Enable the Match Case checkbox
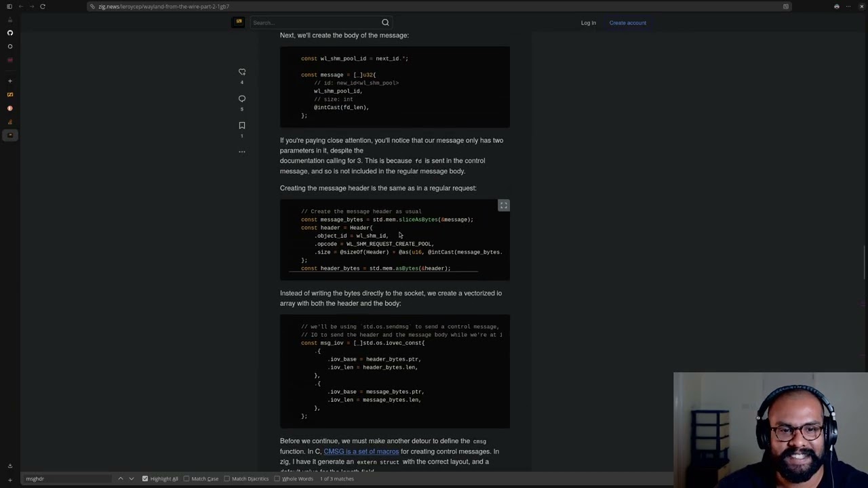 pos(186,479)
